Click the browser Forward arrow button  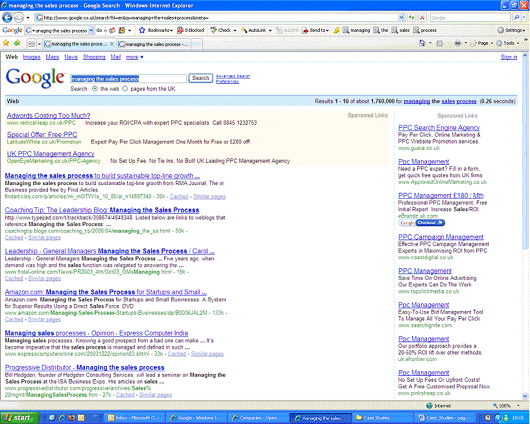click(19, 17)
